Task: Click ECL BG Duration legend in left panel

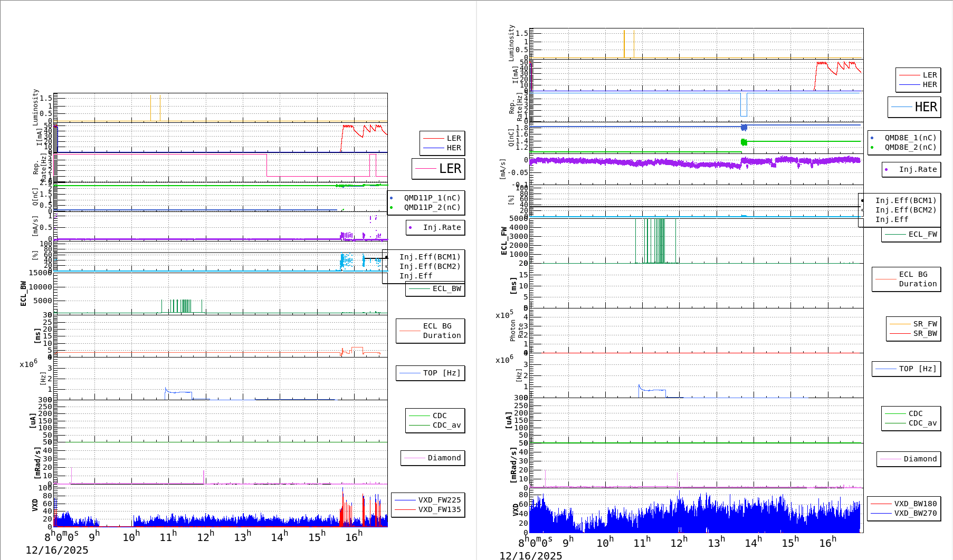Action: (431, 331)
